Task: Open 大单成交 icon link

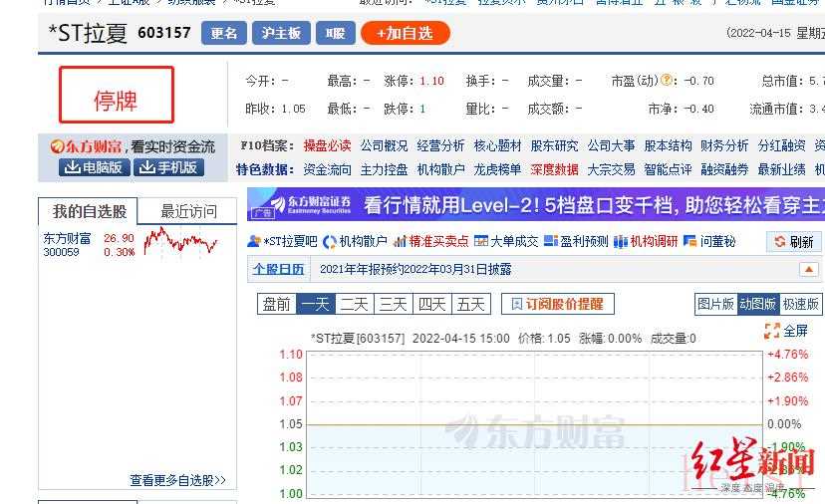Action: point(506,241)
